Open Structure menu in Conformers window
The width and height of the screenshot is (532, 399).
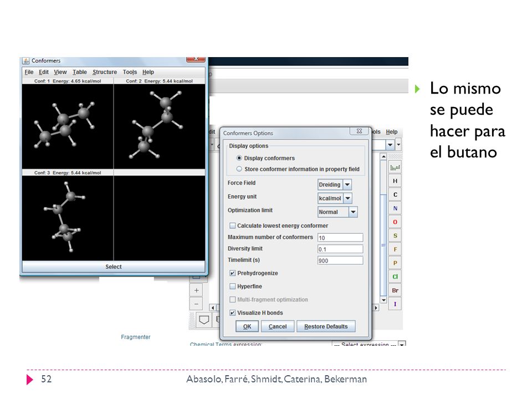pyautogui.click(x=105, y=72)
